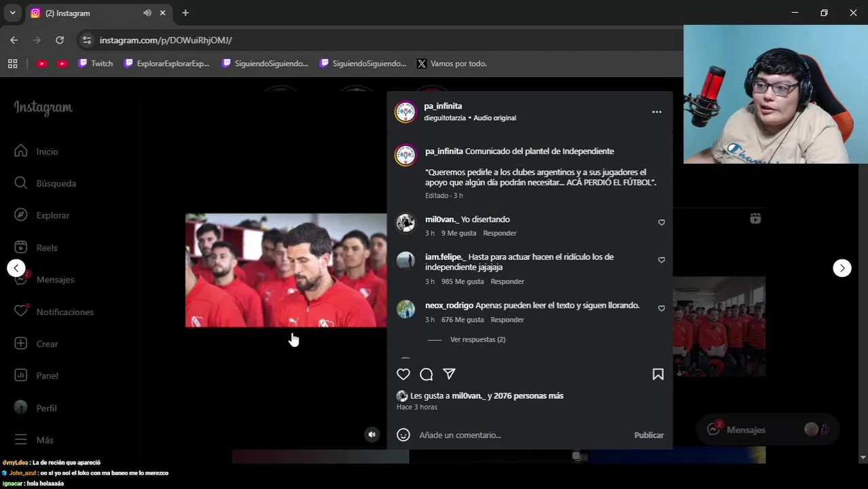Open the emoji picker in the comment box

(403, 435)
